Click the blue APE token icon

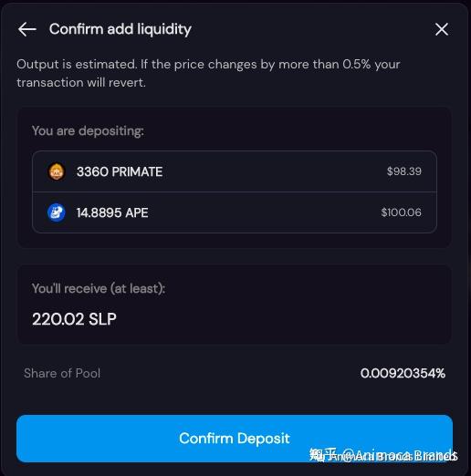point(57,212)
